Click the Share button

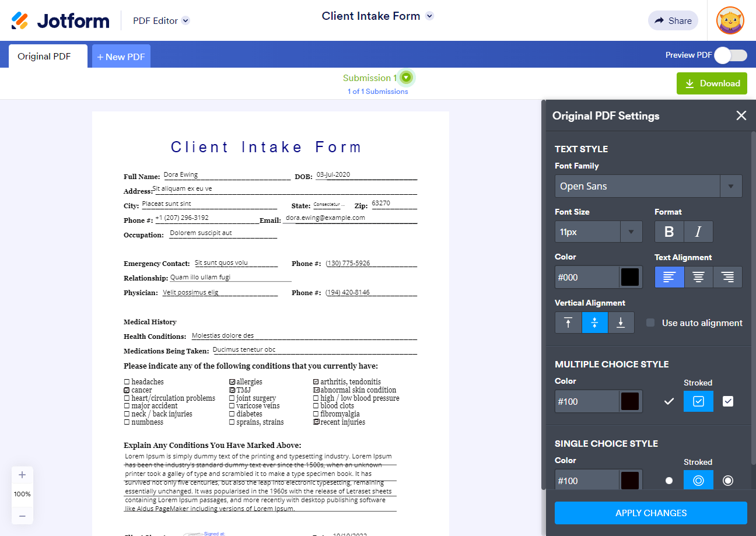673,20
